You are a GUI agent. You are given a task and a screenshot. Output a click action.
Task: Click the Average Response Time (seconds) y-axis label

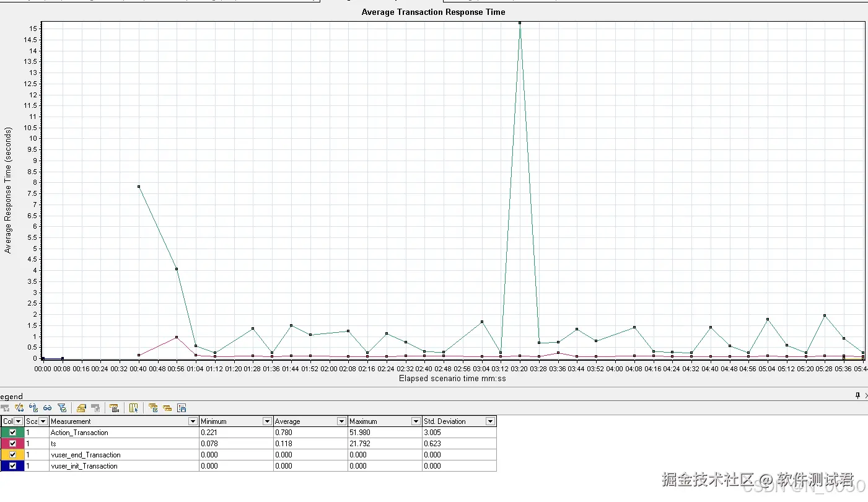click(8, 190)
